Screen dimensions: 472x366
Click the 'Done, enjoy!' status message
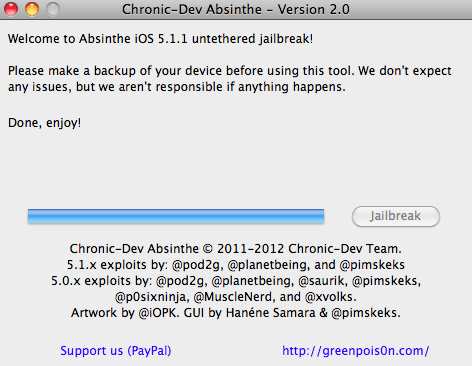pos(45,123)
